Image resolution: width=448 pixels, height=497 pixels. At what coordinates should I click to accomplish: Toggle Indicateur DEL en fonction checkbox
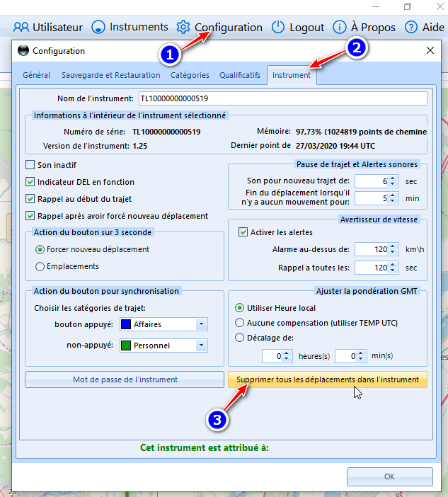[30, 182]
